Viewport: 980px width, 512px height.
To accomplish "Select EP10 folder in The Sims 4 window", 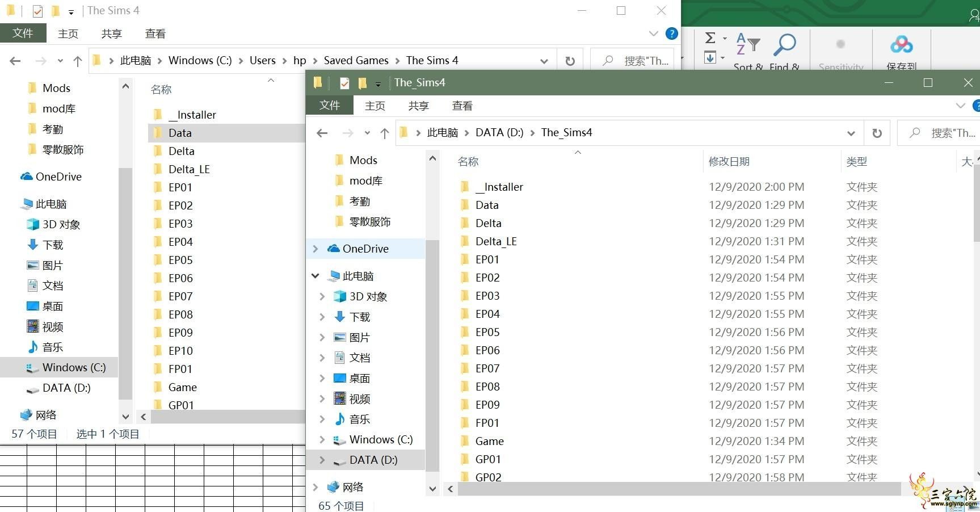I will (x=180, y=351).
